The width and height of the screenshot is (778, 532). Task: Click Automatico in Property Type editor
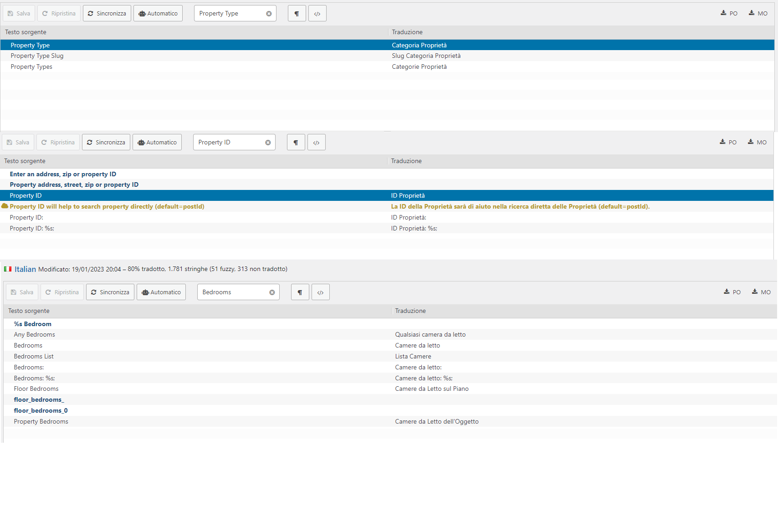click(x=158, y=14)
